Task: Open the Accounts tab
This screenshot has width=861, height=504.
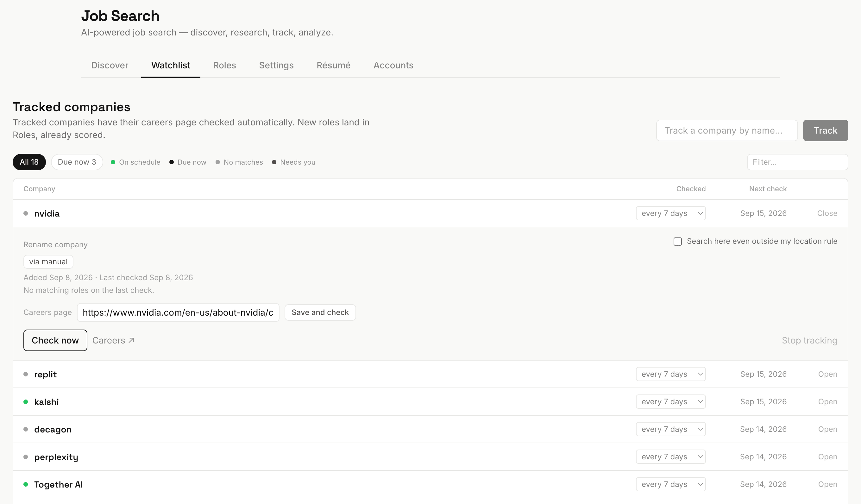Action: [393, 65]
